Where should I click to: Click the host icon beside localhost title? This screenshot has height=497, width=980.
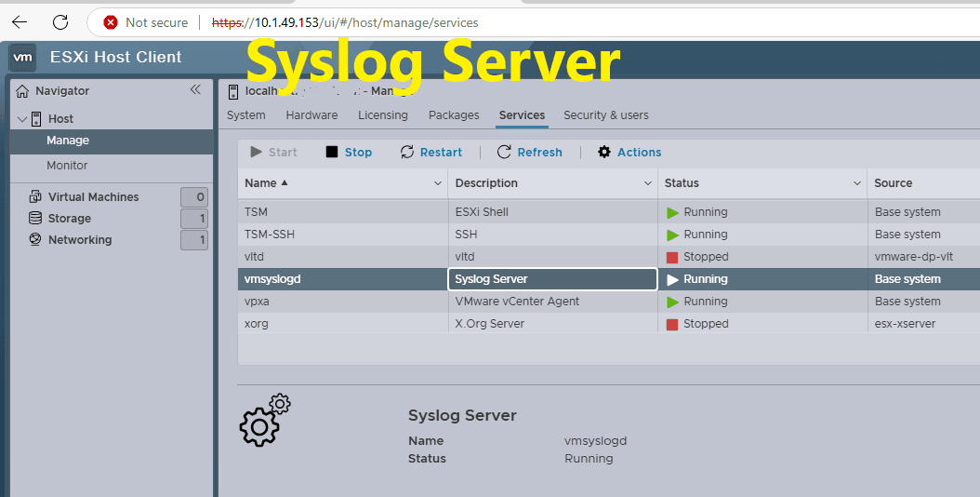coord(233,92)
